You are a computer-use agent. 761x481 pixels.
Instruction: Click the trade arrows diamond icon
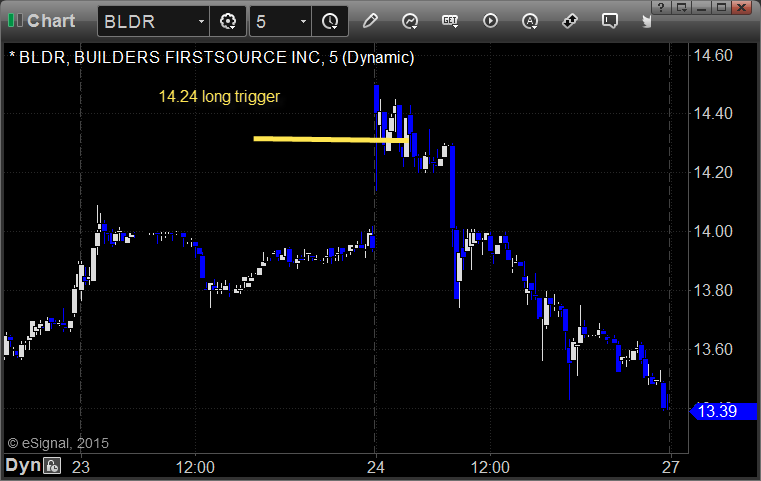(x=570, y=21)
